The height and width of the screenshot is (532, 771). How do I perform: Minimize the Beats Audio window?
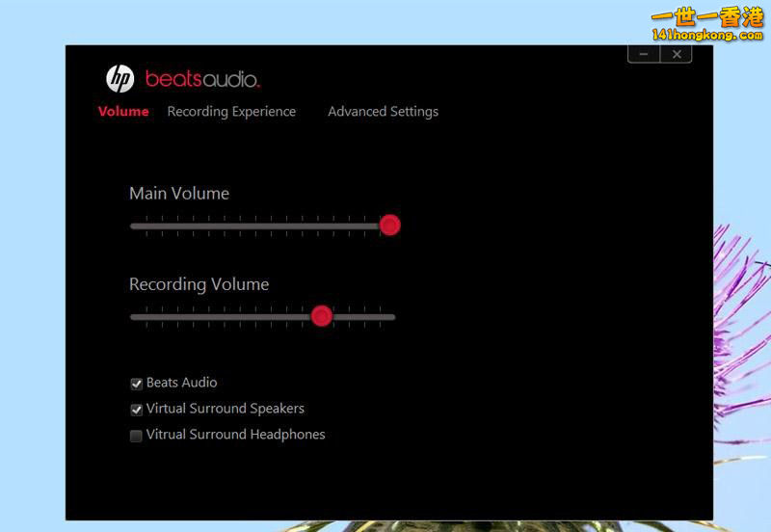point(644,54)
